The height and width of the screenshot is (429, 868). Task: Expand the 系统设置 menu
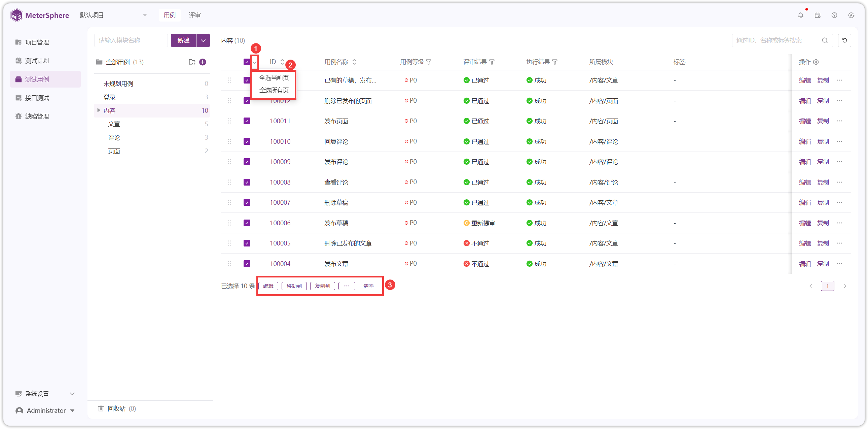[x=45, y=394]
